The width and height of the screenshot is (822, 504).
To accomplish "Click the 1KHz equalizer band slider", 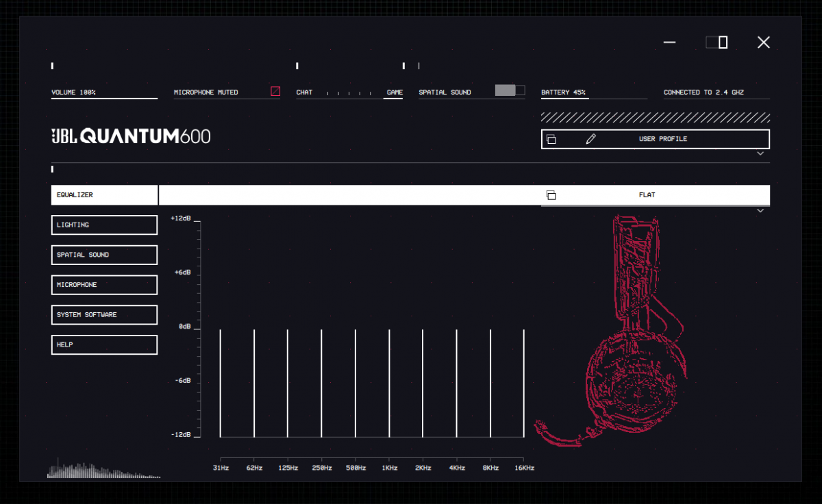I will [x=389, y=382].
